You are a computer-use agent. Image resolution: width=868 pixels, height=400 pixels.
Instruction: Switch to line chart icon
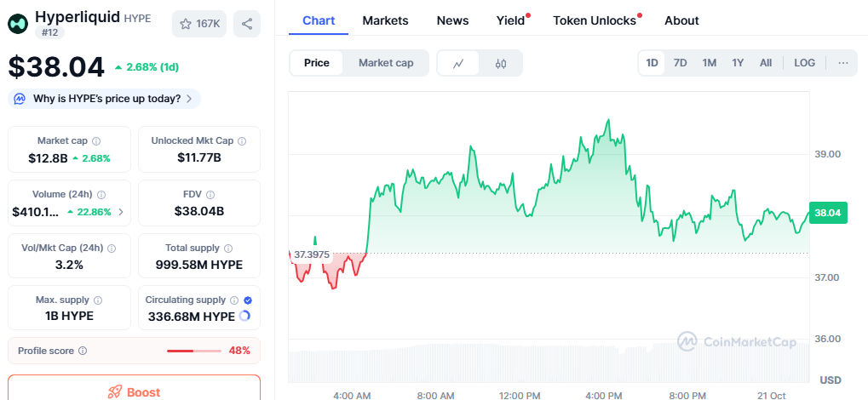458,63
